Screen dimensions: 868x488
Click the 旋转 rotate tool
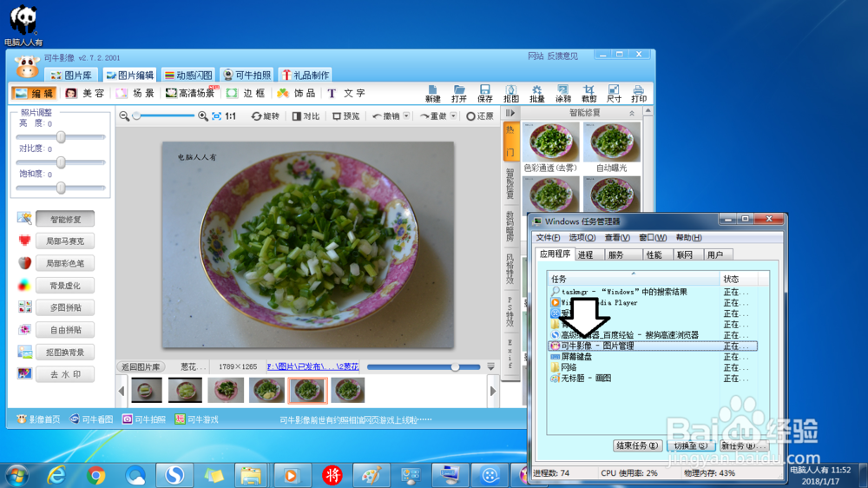point(265,116)
